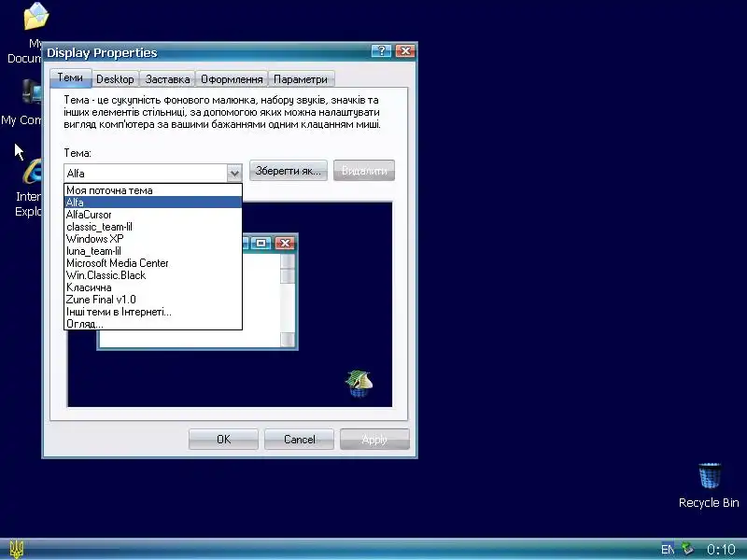Confirm with the OK button
Image resolution: width=747 pixels, height=560 pixels.
(x=223, y=439)
